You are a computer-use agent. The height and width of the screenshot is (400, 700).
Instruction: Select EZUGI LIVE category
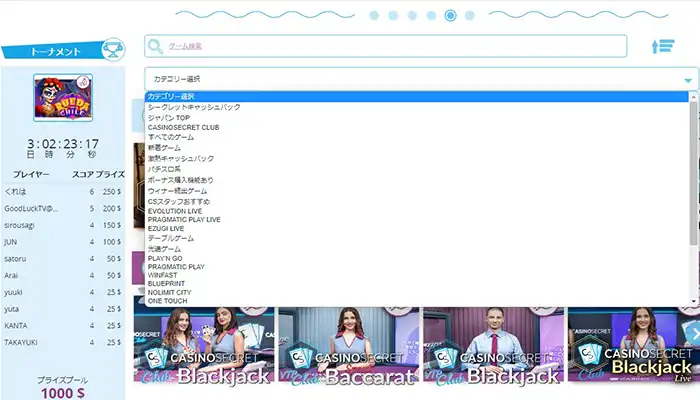click(x=166, y=229)
